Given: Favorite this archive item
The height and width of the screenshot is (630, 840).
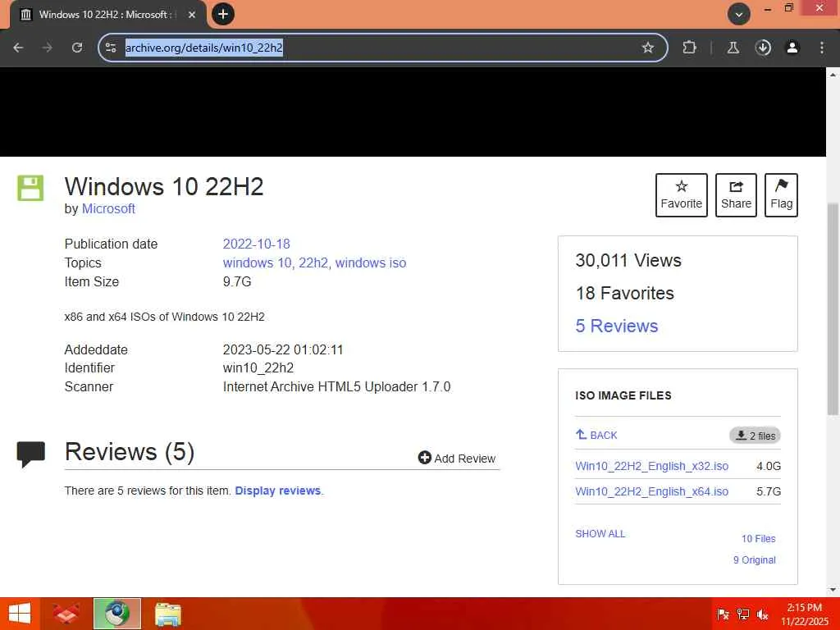Looking at the screenshot, I should click(x=682, y=195).
